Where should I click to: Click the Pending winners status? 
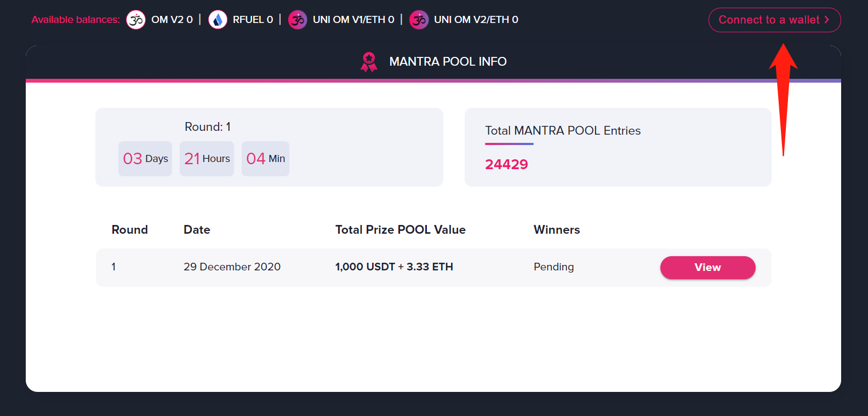click(553, 267)
